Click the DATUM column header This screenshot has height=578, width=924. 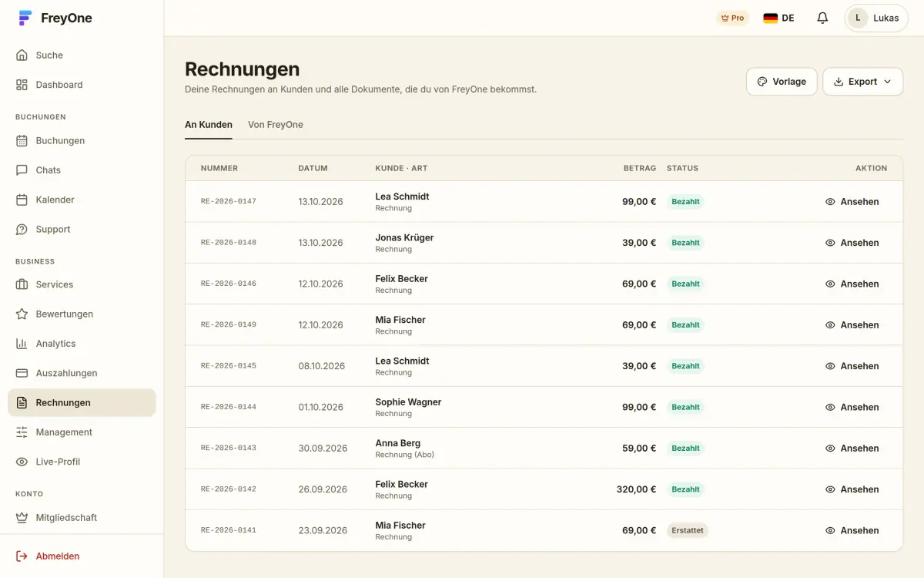[313, 168]
